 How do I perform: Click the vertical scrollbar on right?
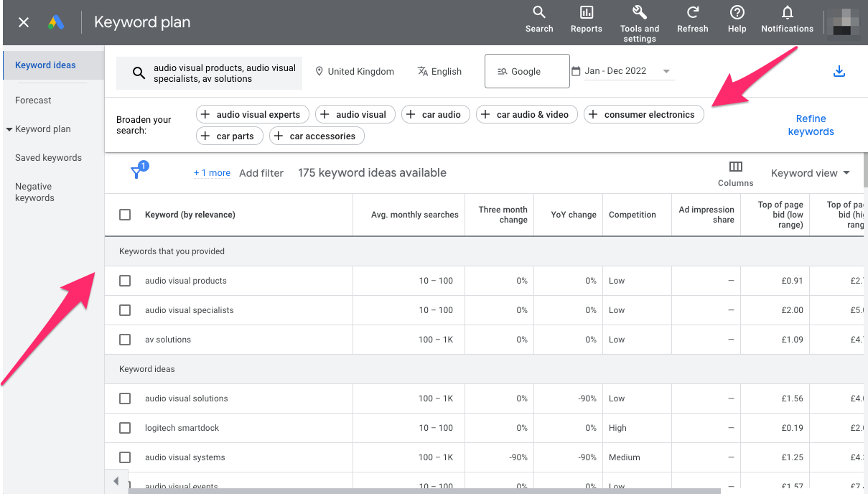coord(865,169)
